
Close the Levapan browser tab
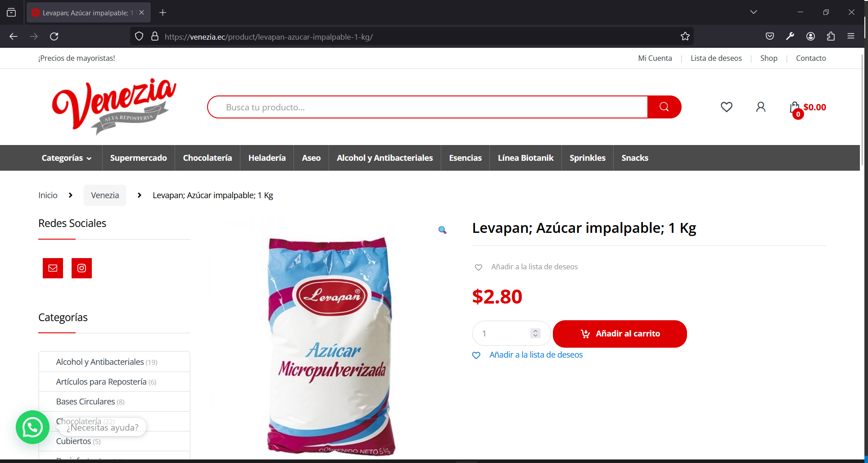(x=141, y=13)
